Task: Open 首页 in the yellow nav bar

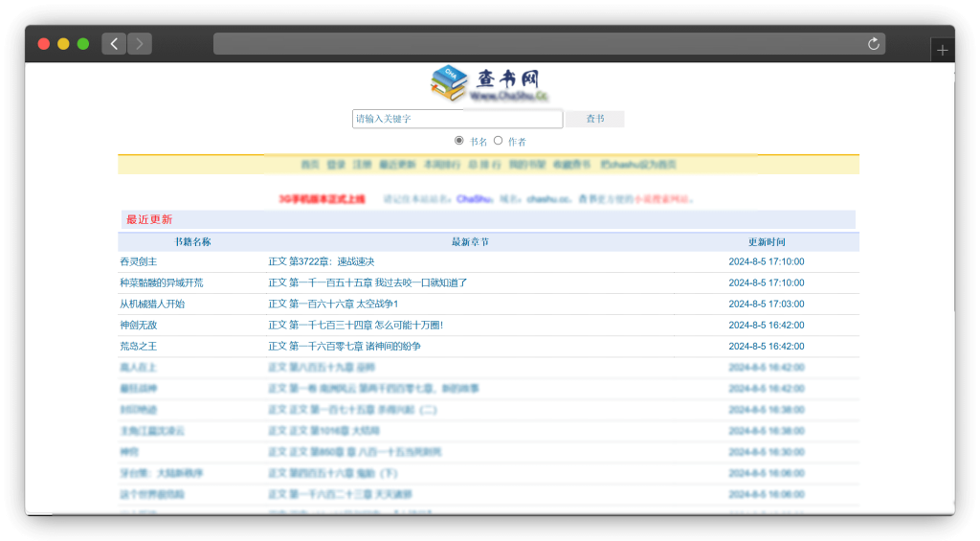Action: click(x=310, y=165)
